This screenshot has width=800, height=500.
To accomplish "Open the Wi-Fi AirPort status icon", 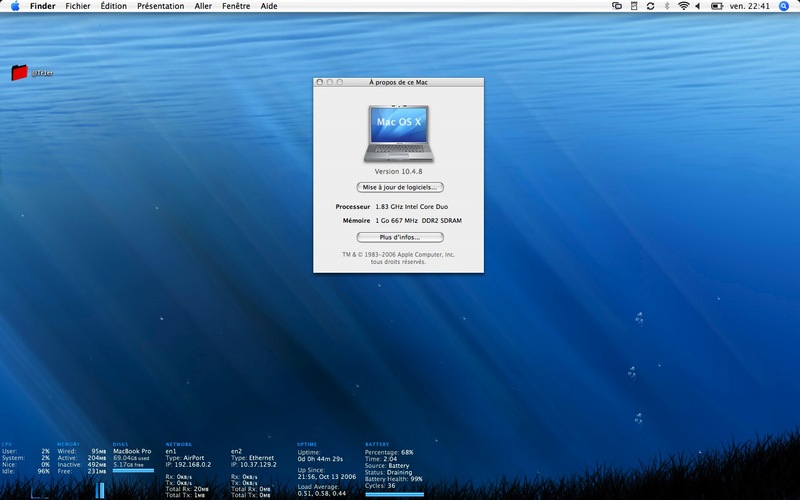I will [x=683, y=6].
